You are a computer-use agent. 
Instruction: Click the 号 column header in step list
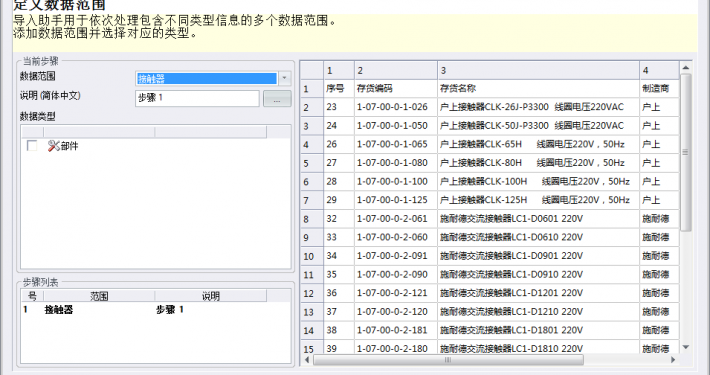coord(32,296)
